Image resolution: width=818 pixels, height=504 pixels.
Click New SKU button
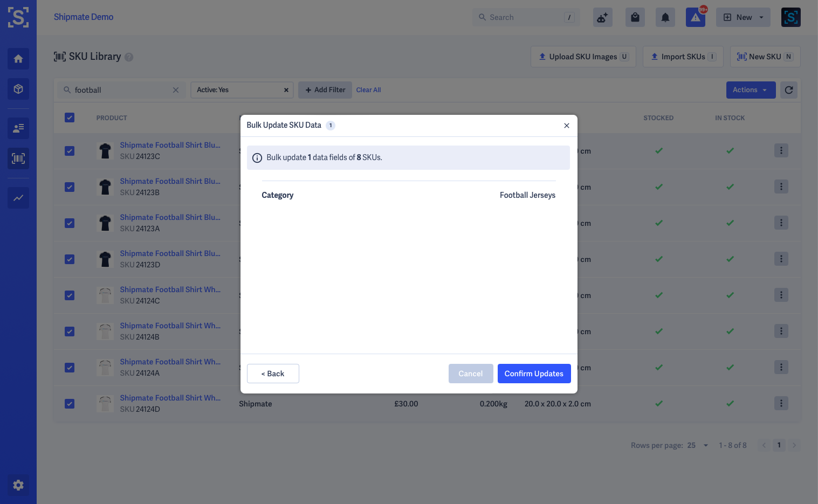click(765, 57)
